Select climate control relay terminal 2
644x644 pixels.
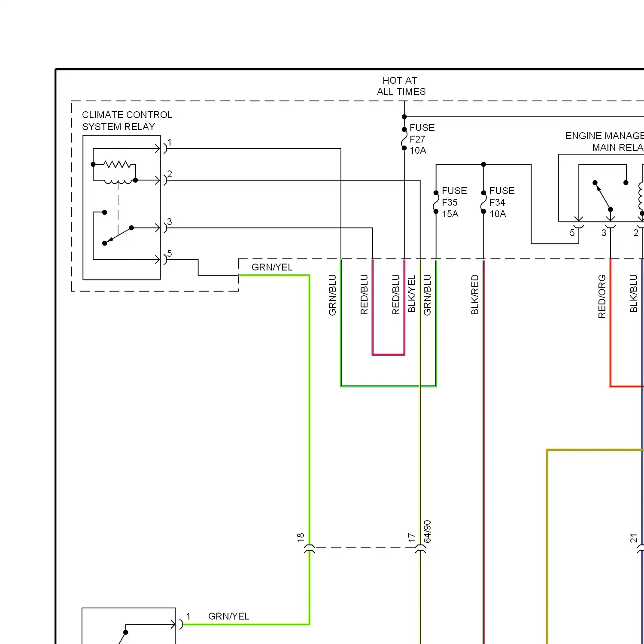coord(170,174)
